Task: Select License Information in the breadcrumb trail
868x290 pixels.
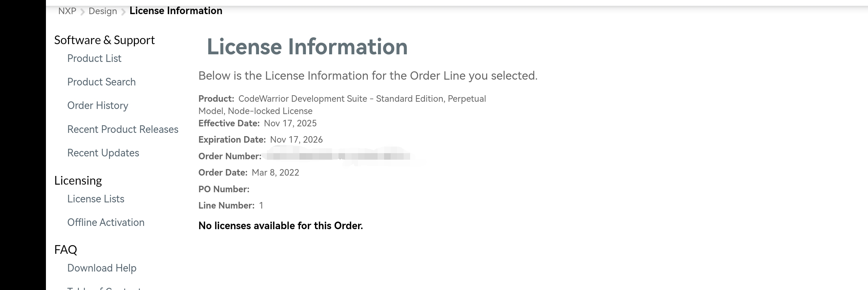Action: (176, 11)
